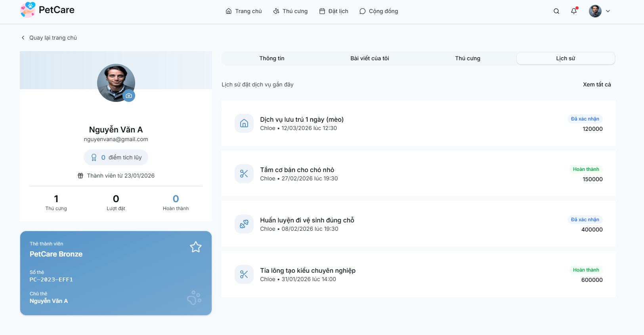Open the search magnifier icon
Viewport: 644px width, 335px height.
click(556, 11)
